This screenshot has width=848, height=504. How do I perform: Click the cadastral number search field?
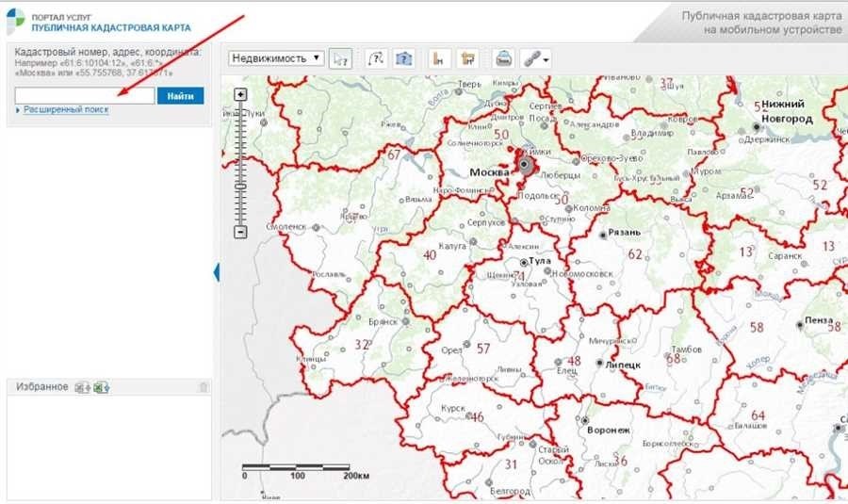pyautogui.click(x=85, y=95)
